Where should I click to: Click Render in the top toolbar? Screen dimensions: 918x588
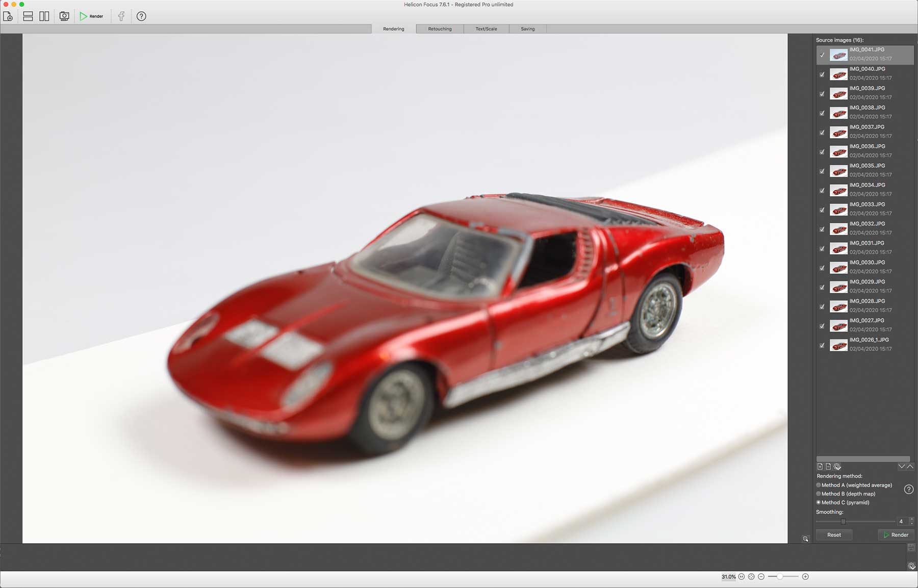click(x=91, y=16)
